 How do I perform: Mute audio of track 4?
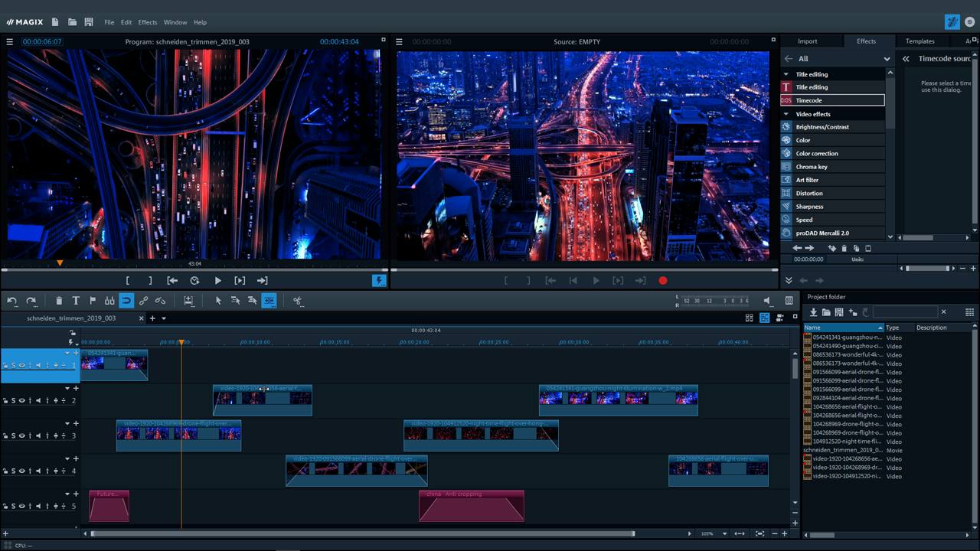click(38, 471)
